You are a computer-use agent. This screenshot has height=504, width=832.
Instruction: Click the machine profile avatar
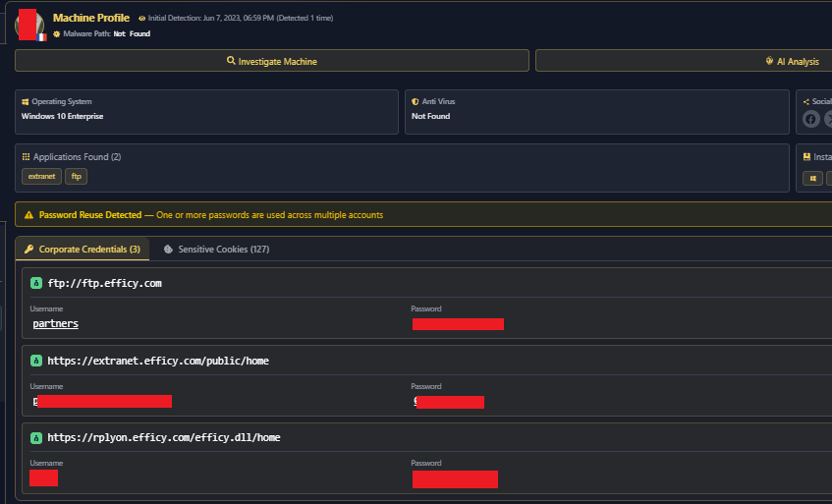pos(30,25)
